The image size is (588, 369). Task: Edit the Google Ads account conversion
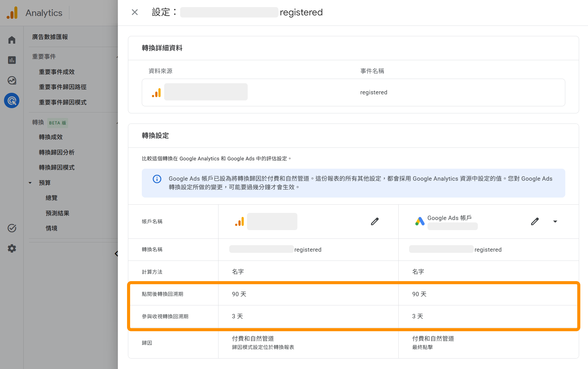pos(535,221)
